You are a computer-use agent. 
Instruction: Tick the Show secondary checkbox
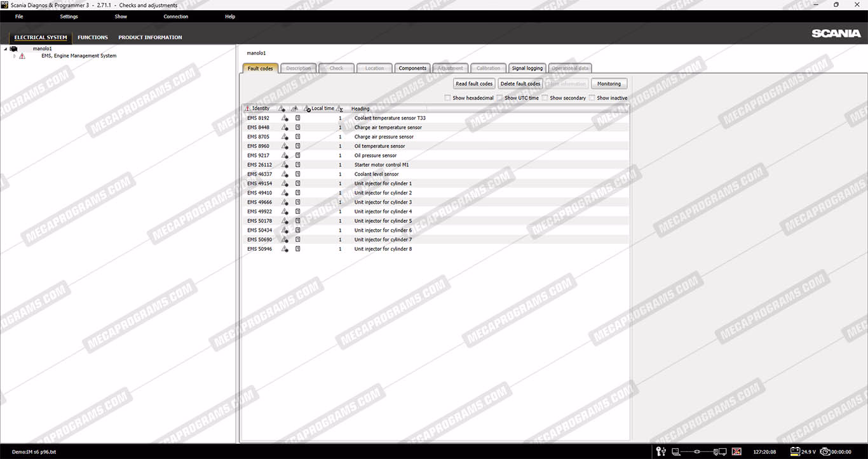coord(545,98)
